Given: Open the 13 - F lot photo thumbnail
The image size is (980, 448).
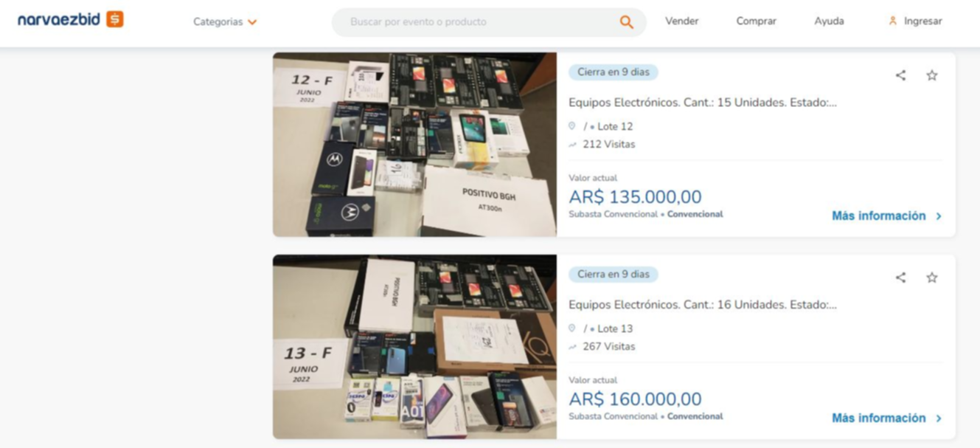Looking at the screenshot, I should pyautogui.click(x=414, y=347).
